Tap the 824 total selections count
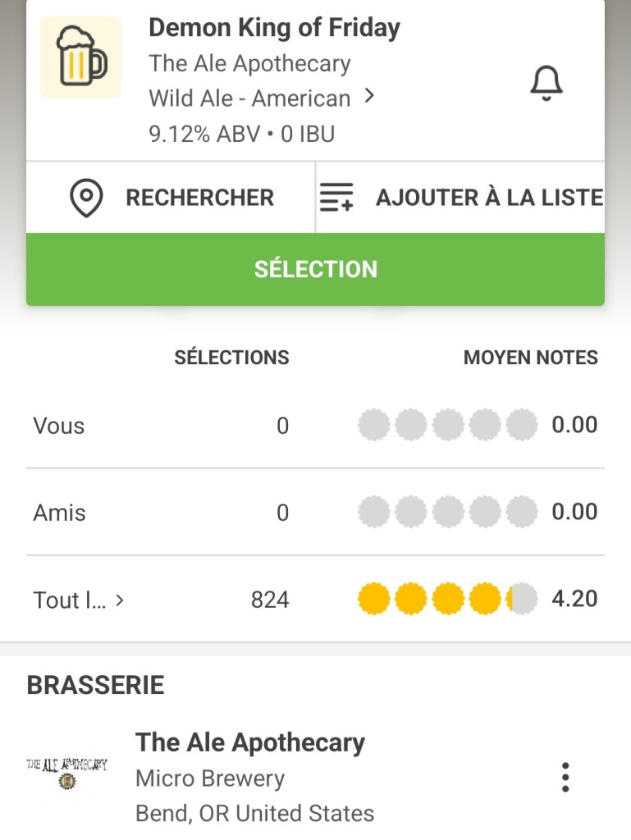 pos(270,600)
